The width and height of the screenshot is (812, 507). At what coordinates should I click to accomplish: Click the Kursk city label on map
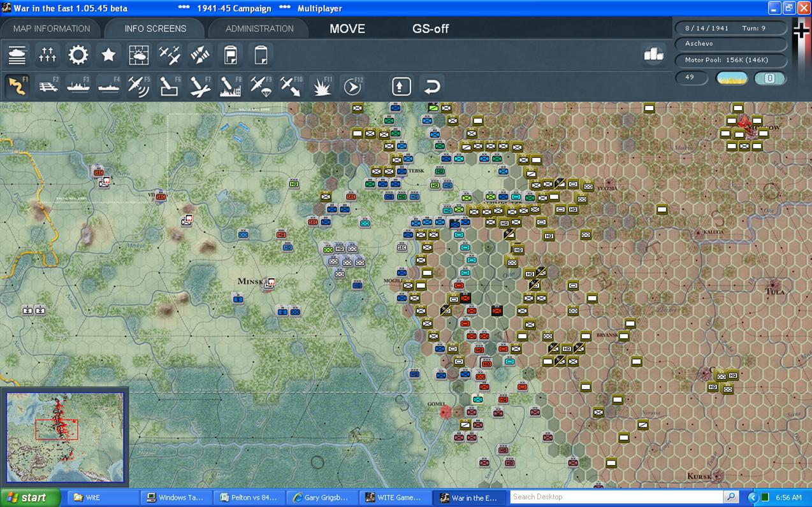[698, 476]
